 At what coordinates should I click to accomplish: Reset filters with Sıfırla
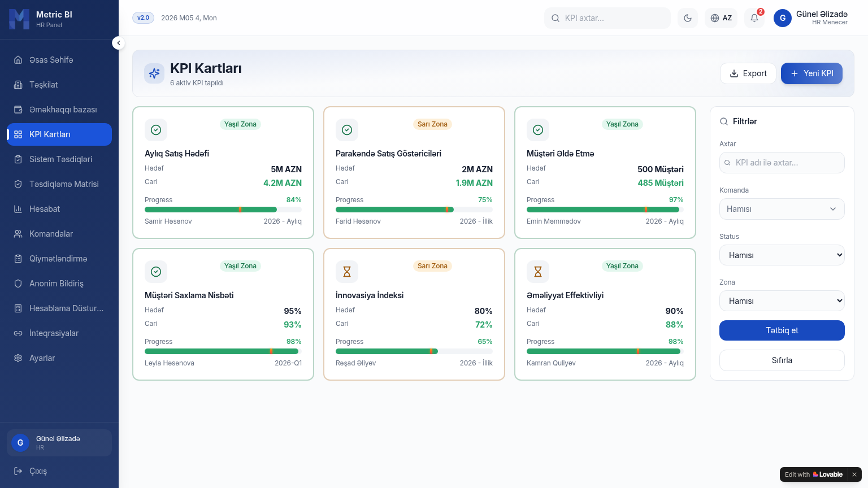pos(782,360)
